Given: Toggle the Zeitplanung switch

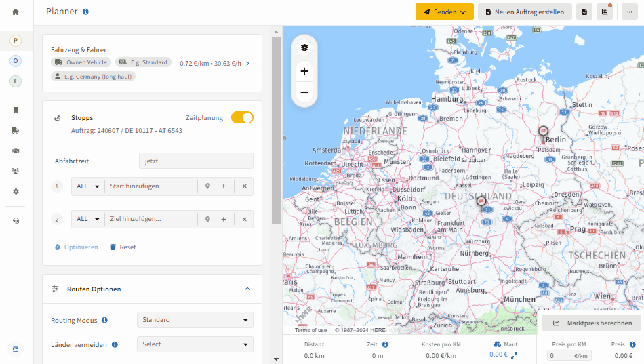Looking at the screenshot, I should [x=242, y=117].
